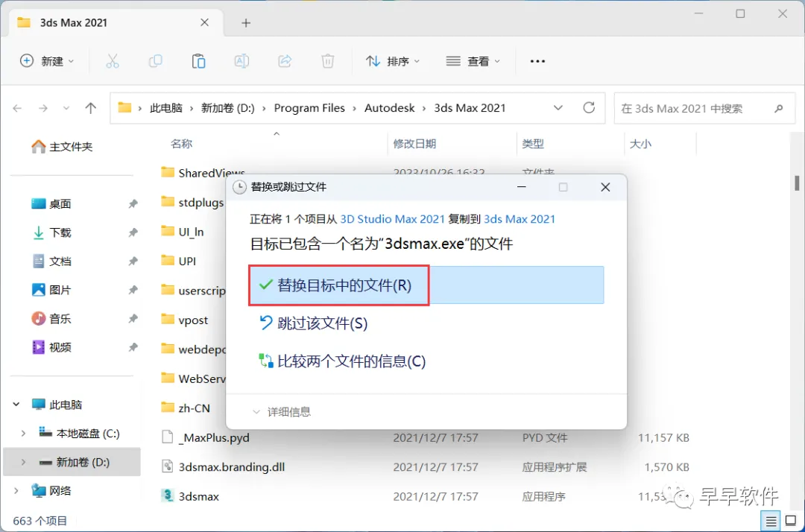The height and width of the screenshot is (532, 805).
Task: Click pin icon next to 视频
Action: [133, 347]
